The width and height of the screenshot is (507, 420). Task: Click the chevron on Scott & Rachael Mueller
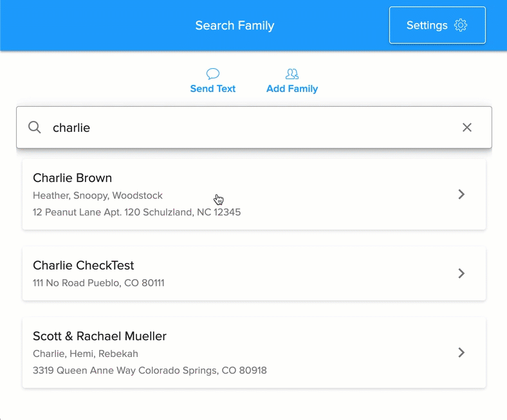[x=461, y=352]
